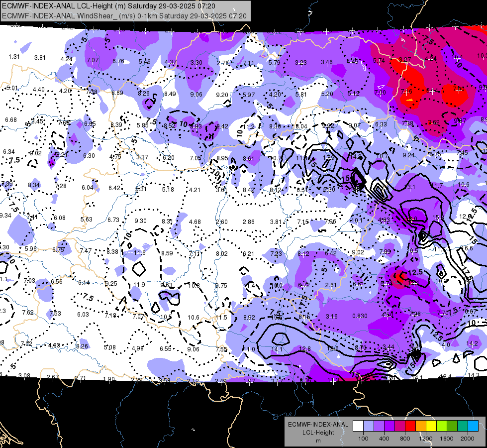
Task: Click the shear value 3.30
Action: coord(196,63)
